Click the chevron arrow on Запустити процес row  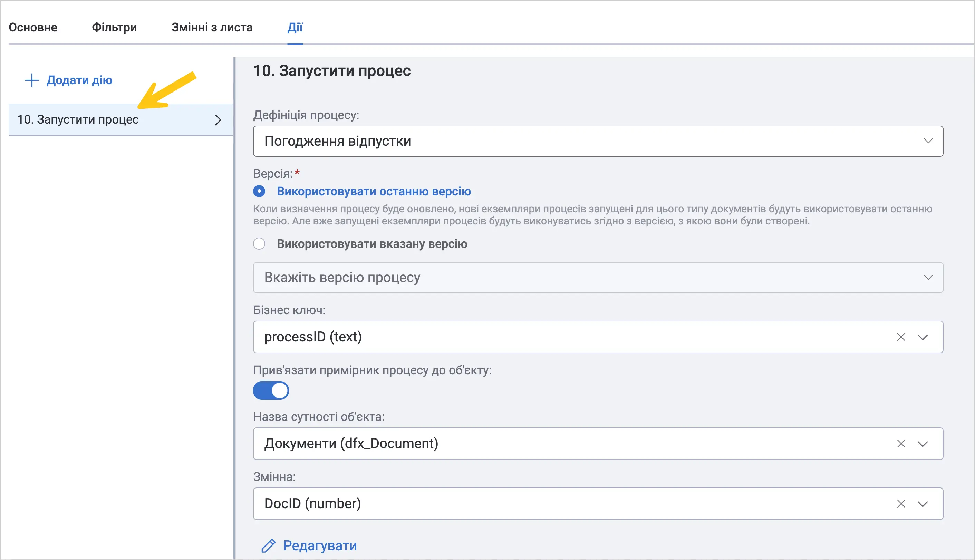point(218,120)
